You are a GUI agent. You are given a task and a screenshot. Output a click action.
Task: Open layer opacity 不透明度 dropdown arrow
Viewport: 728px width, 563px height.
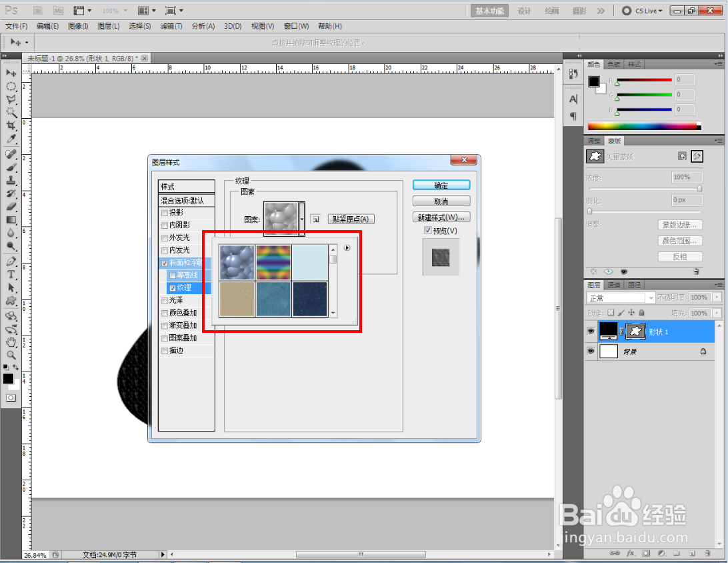tap(717, 298)
